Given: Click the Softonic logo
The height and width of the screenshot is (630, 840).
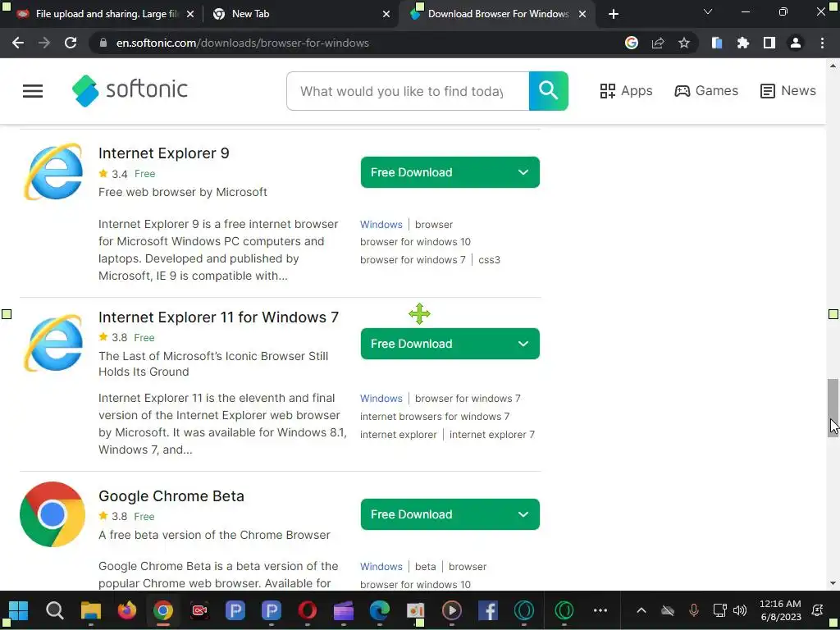Looking at the screenshot, I should pyautogui.click(x=130, y=90).
